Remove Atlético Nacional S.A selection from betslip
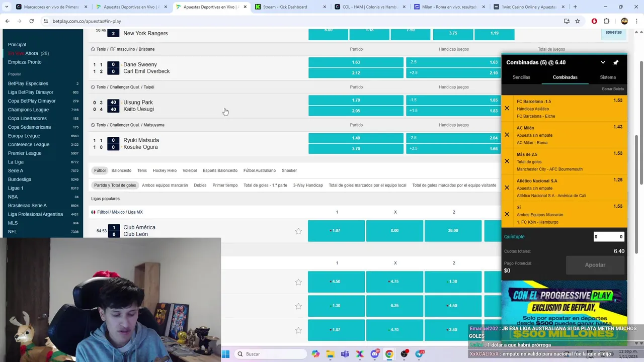 click(507, 188)
